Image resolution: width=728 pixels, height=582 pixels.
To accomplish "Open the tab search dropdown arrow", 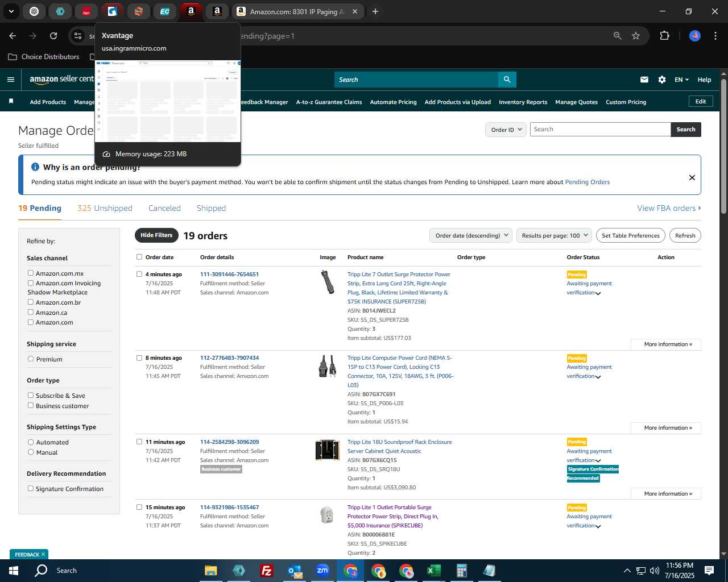I will click(11, 11).
